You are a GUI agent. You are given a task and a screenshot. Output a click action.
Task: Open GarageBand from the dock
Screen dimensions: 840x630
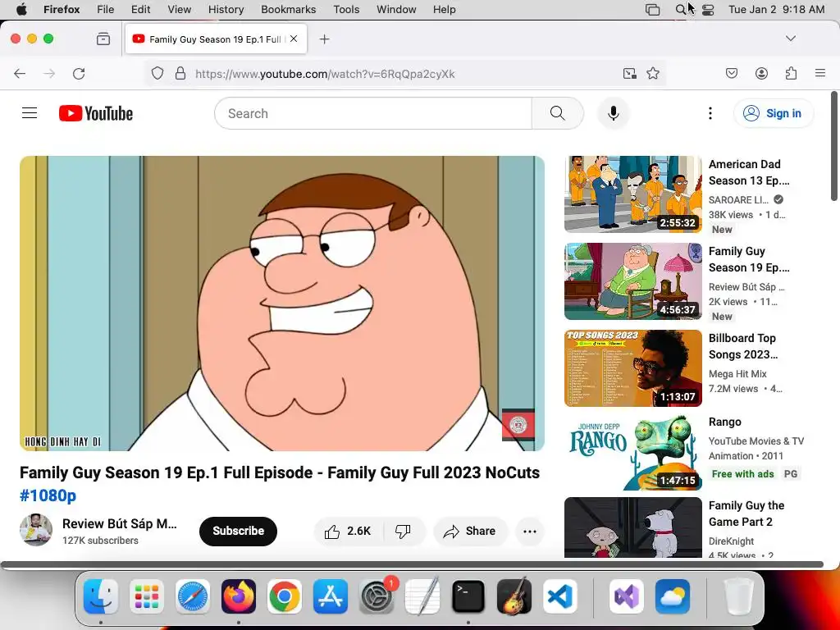pos(514,596)
